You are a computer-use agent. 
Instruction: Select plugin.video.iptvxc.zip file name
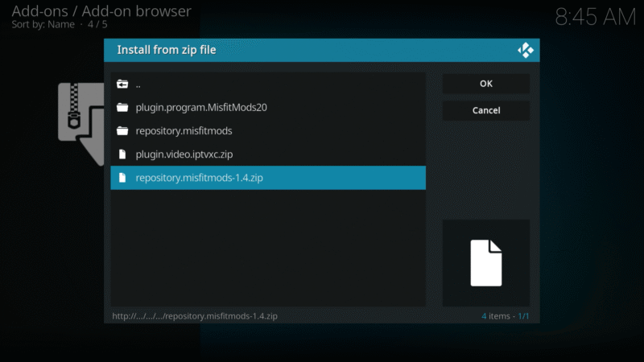[x=184, y=154]
